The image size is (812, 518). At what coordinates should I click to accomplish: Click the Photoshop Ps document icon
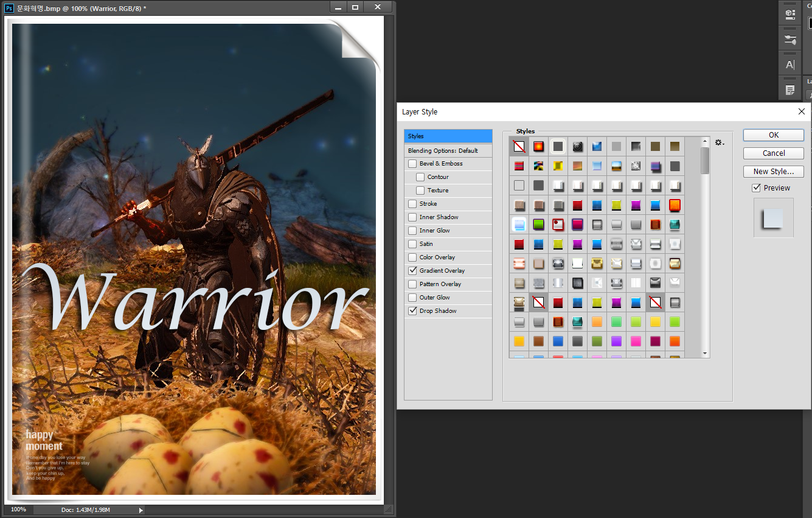pos(9,8)
